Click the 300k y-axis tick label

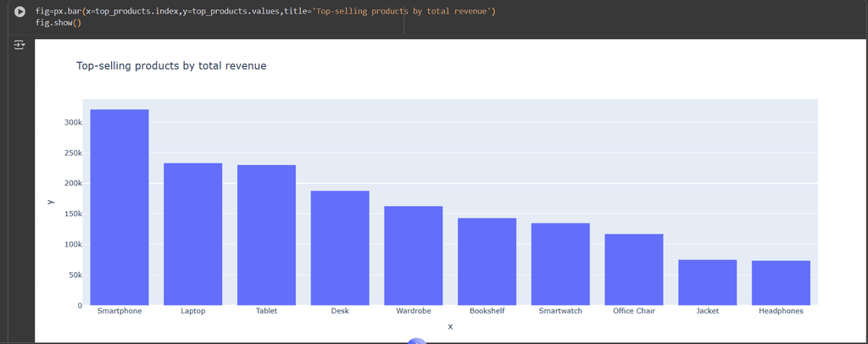(73, 122)
